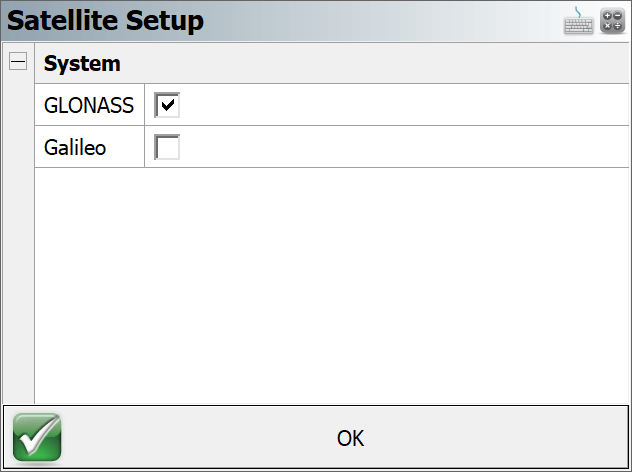Select the Galileo label cell
This screenshot has width=632, height=472.
point(89,147)
